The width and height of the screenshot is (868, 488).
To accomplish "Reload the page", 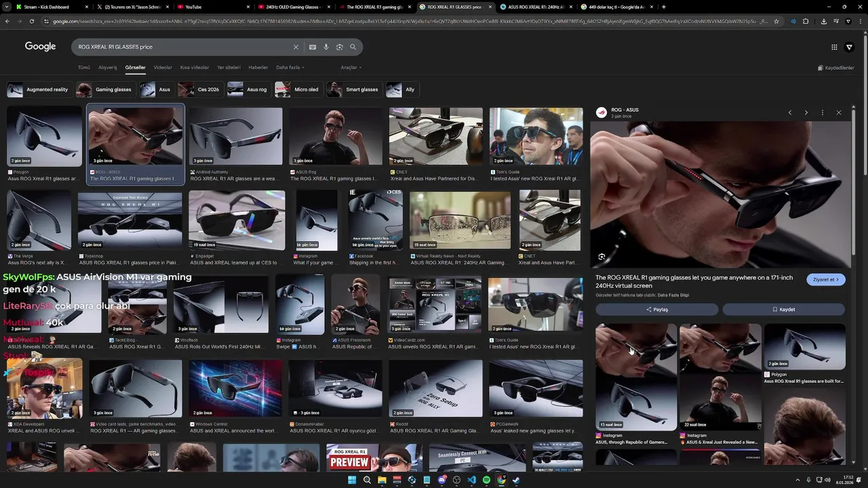I will click(x=32, y=21).
